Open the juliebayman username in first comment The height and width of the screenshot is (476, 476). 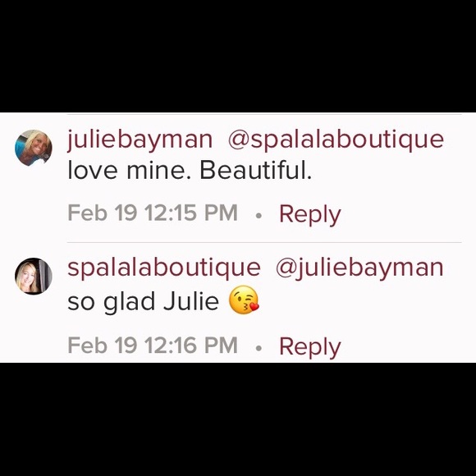140,140
